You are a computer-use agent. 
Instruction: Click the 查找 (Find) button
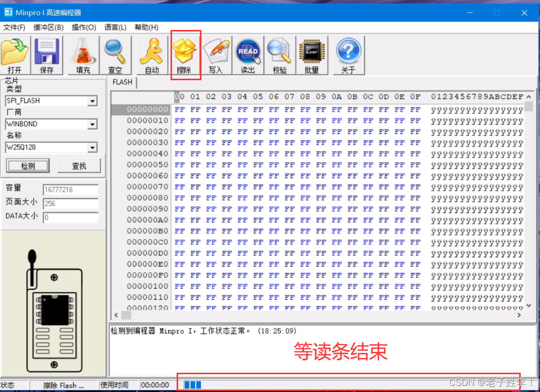point(79,166)
